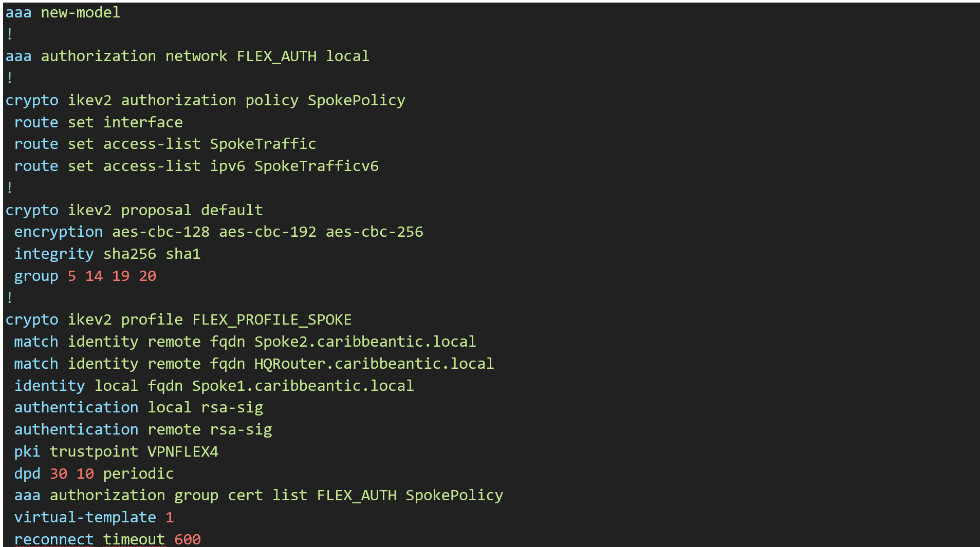Screen dimensions: 980x547
Task: Click the dpd interval value 30
Action: (59, 474)
